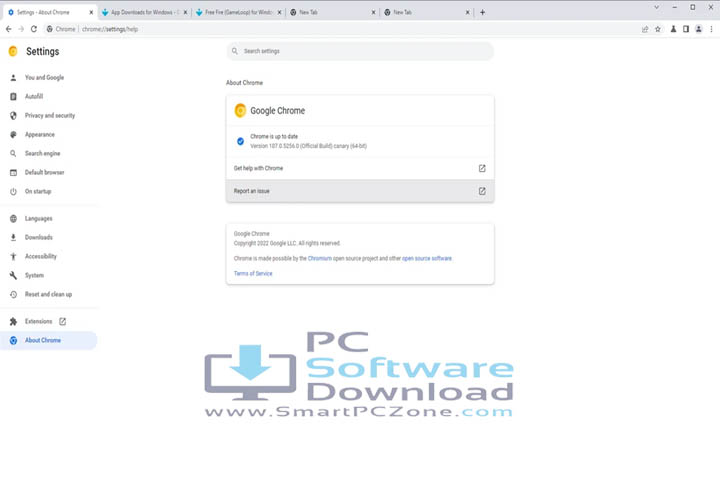
Task: Close the Free Fire GameLoop tab
Action: [279, 12]
